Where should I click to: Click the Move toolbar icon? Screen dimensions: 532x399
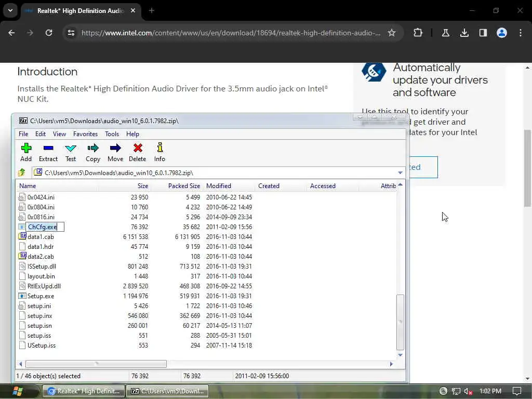(x=115, y=148)
